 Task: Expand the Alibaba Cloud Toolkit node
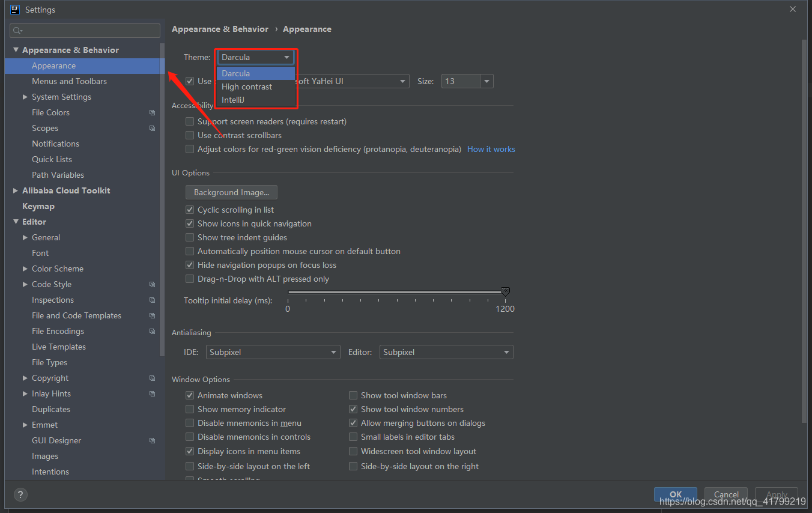[x=16, y=190]
